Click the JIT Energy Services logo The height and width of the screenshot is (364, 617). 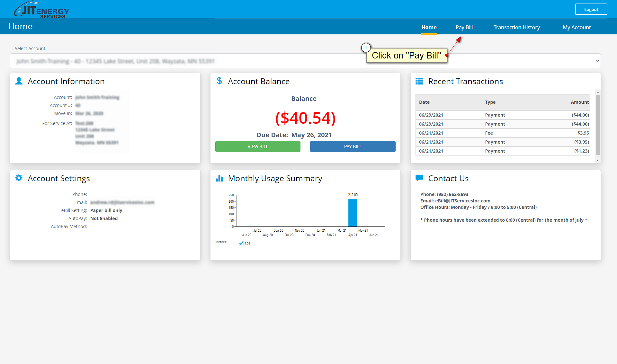coord(41,10)
